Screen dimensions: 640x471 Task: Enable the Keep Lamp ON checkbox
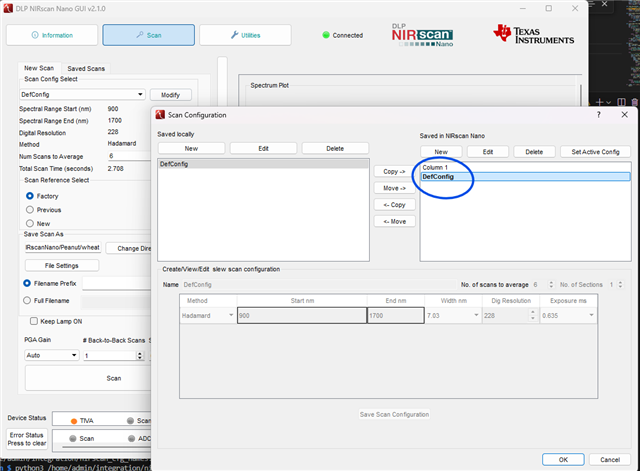(x=34, y=321)
